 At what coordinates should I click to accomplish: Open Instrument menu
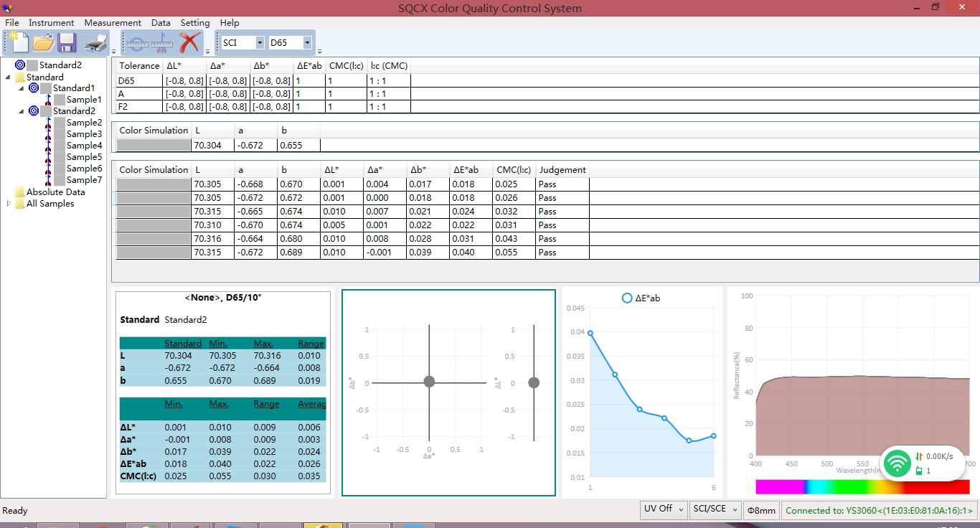coord(52,23)
